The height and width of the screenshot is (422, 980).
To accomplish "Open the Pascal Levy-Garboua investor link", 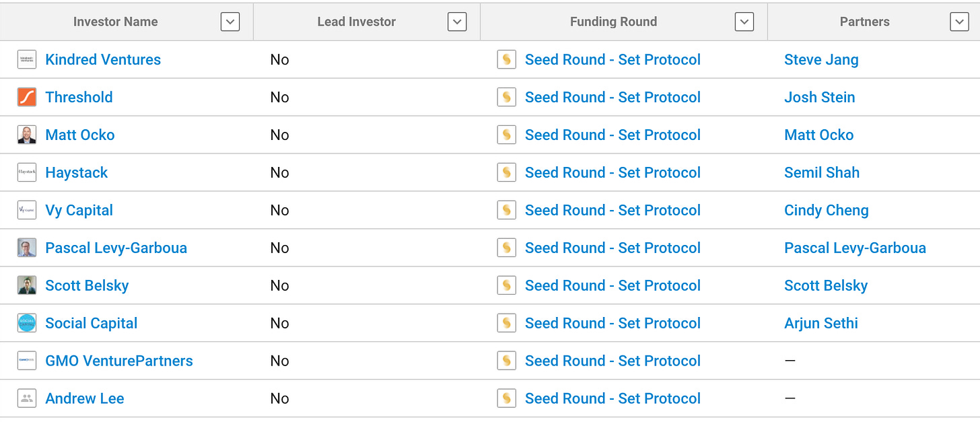I will coord(116,248).
